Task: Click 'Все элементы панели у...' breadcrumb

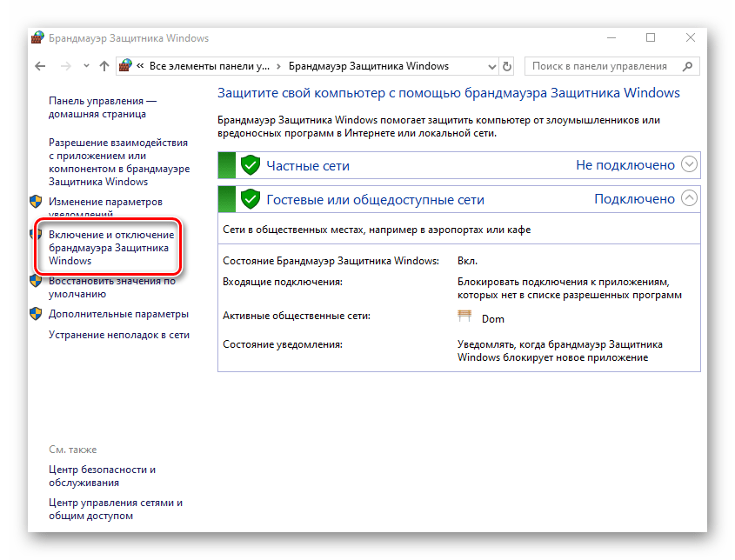Action: (x=209, y=66)
